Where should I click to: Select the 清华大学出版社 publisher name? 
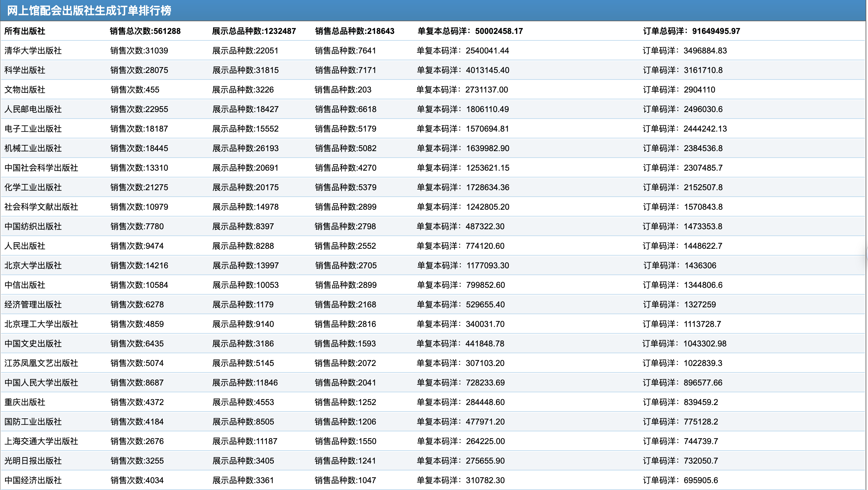click(x=33, y=51)
